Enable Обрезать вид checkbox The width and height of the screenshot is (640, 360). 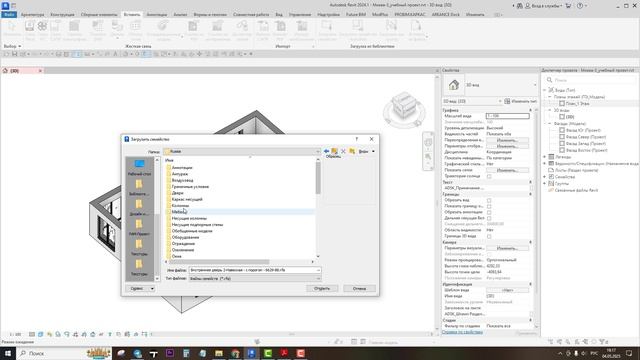click(x=489, y=200)
